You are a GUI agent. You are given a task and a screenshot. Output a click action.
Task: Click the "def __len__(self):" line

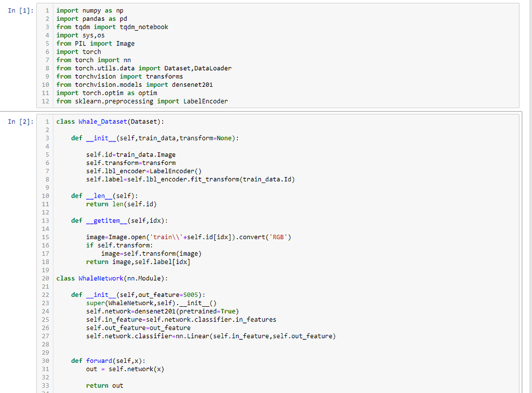click(104, 196)
